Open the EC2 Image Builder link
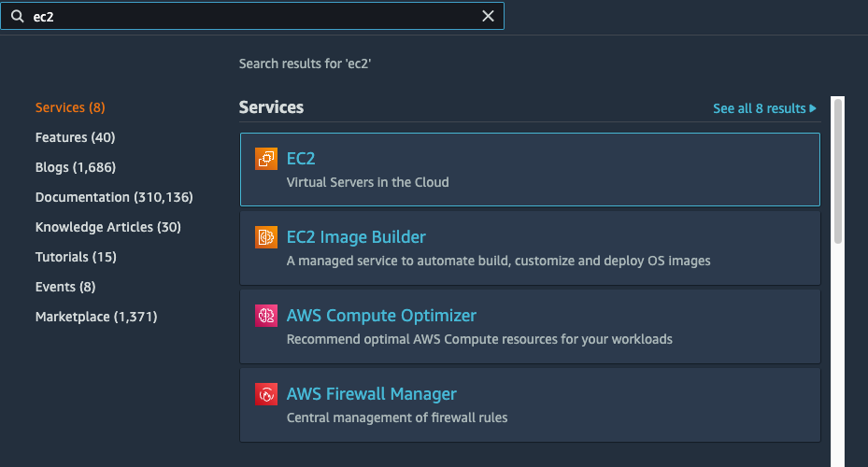The image size is (868, 467). click(356, 237)
